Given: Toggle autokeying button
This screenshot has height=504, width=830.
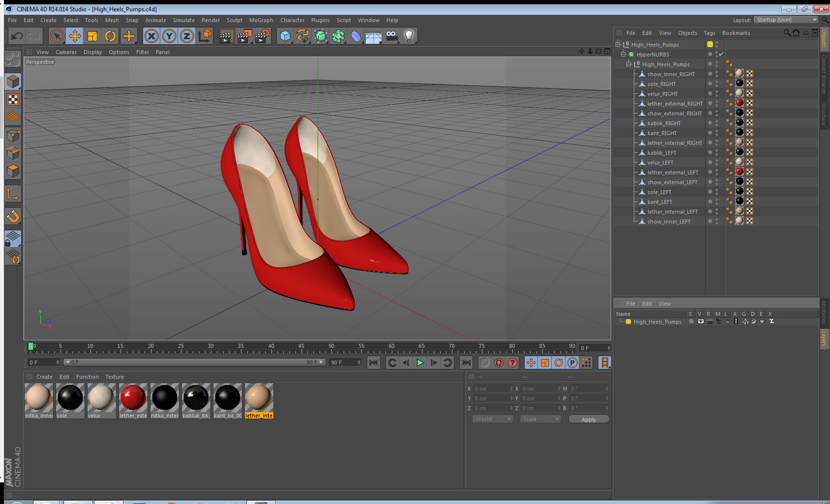Looking at the screenshot, I should 499,363.
